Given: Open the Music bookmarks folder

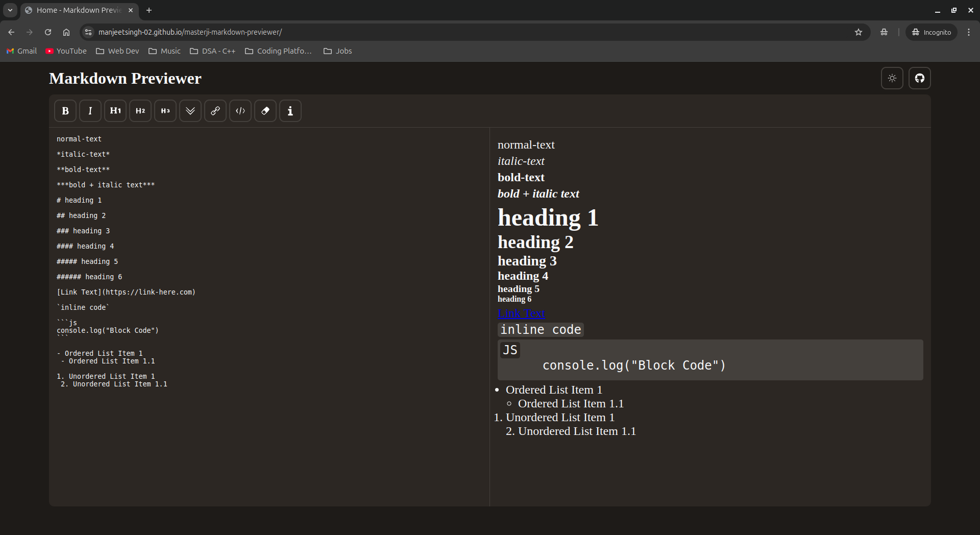Looking at the screenshot, I should pyautogui.click(x=164, y=51).
